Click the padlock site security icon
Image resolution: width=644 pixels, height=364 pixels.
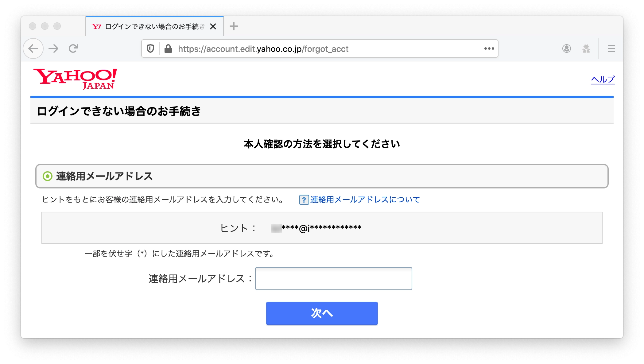[x=168, y=49]
